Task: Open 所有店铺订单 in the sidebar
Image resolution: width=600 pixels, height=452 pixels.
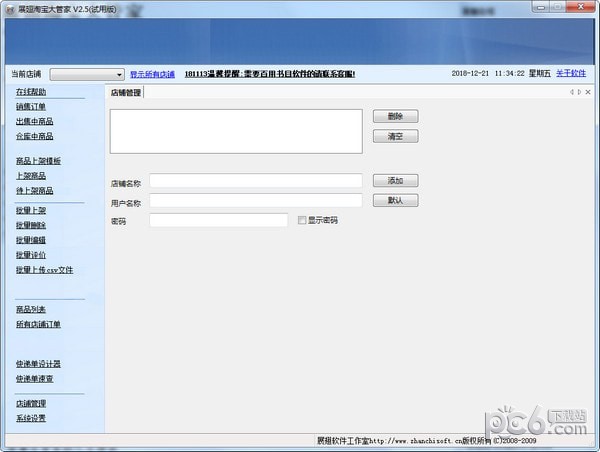Action: click(x=38, y=325)
